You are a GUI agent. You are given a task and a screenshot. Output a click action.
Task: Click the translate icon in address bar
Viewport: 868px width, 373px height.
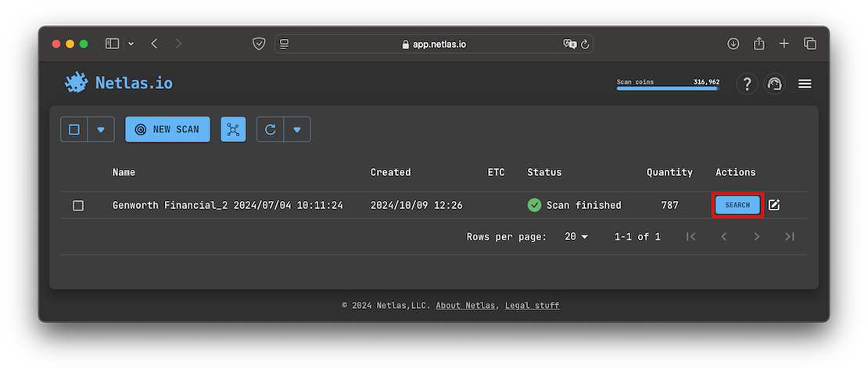coord(569,44)
